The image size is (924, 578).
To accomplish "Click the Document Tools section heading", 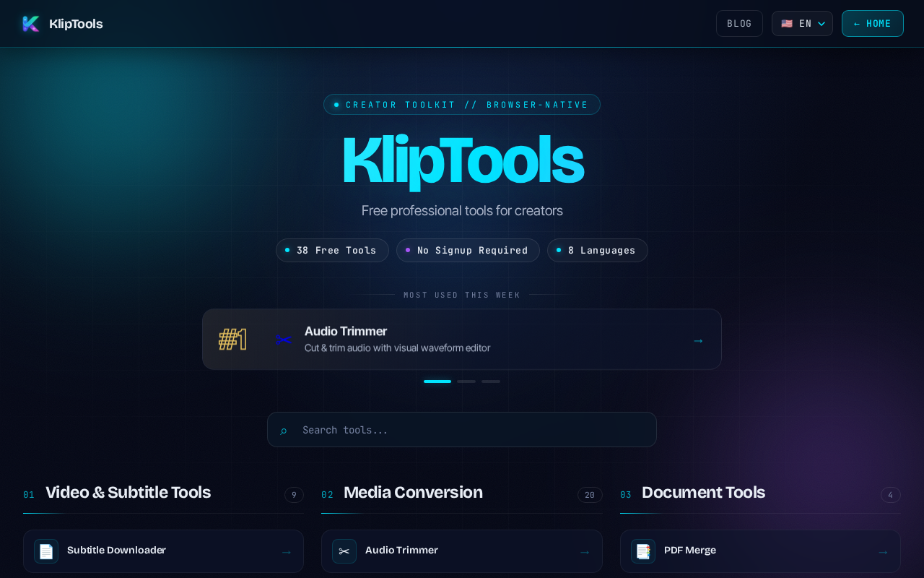I will tap(703, 493).
